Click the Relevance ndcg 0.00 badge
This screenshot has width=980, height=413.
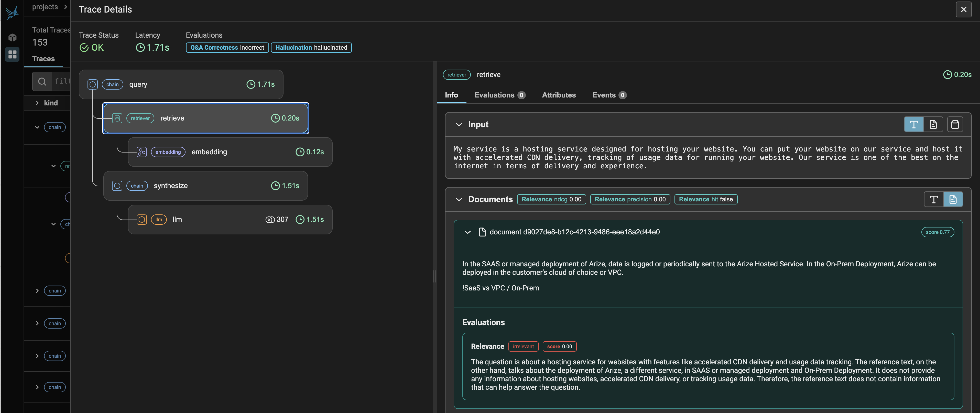(x=551, y=199)
